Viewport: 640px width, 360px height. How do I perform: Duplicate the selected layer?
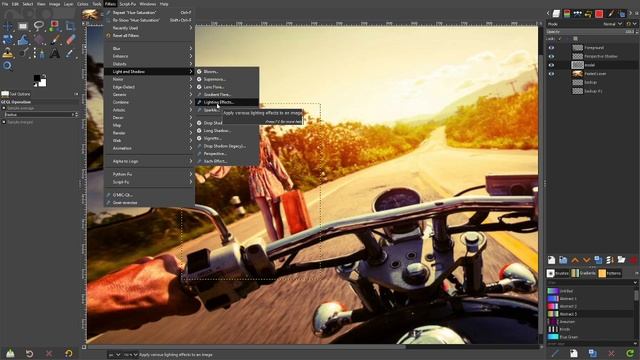[x=598, y=260]
